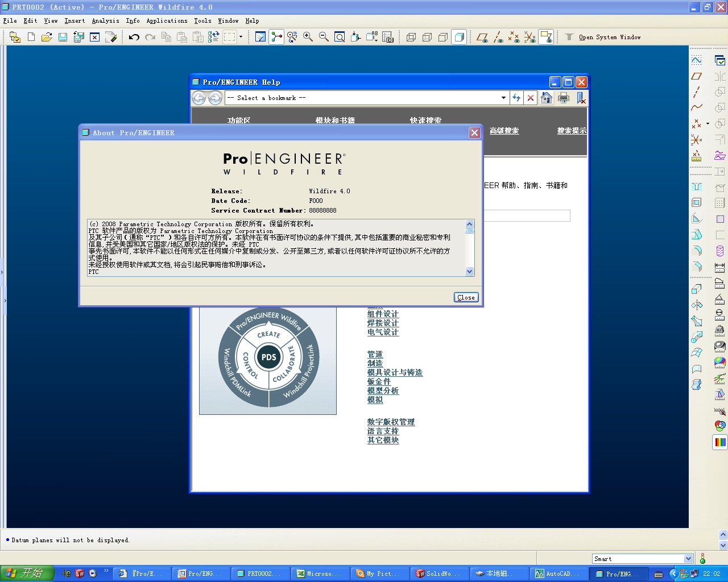
Task: Click the zoom in magnifier icon
Action: click(308, 38)
